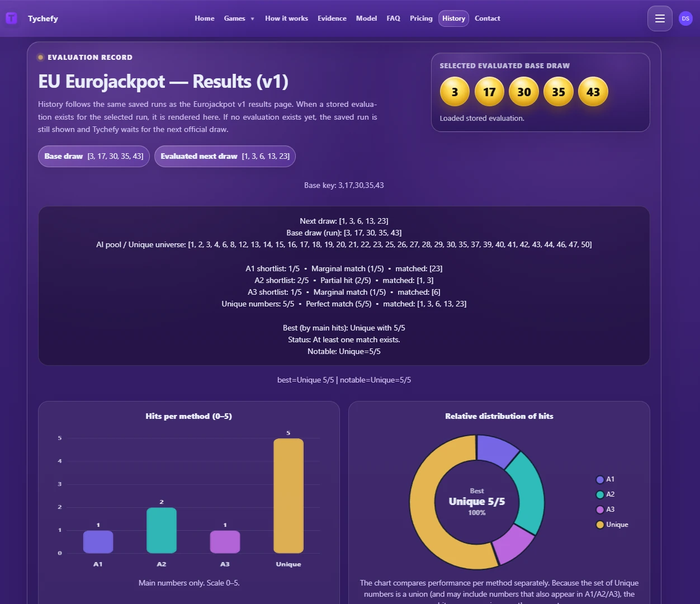Viewport: 700px width, 604px height.
Task: Toggle the A2 legend entry
Action: (x=606, y=494)
